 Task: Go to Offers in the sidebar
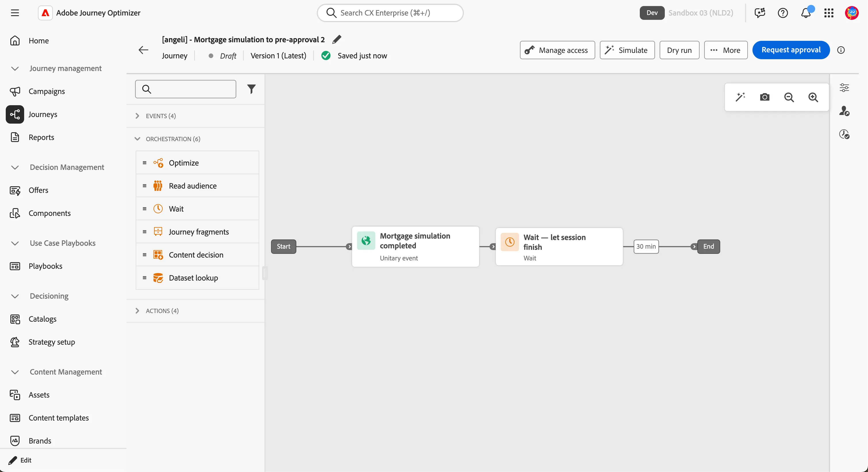39,190
